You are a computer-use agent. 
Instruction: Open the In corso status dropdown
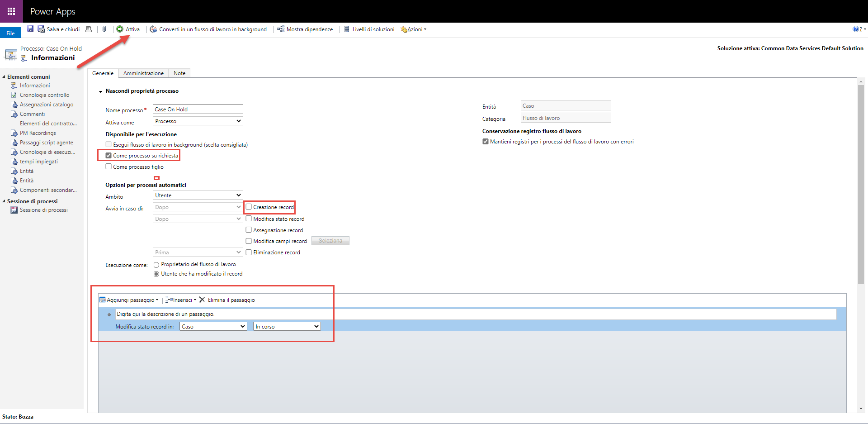point(287,326)
